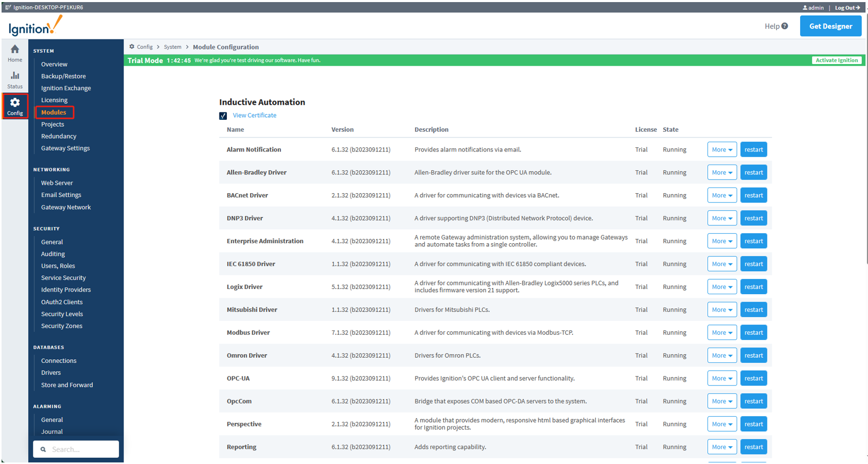Open Auditing under Security
The image size is (868, 464).
(x=53, y=254)
